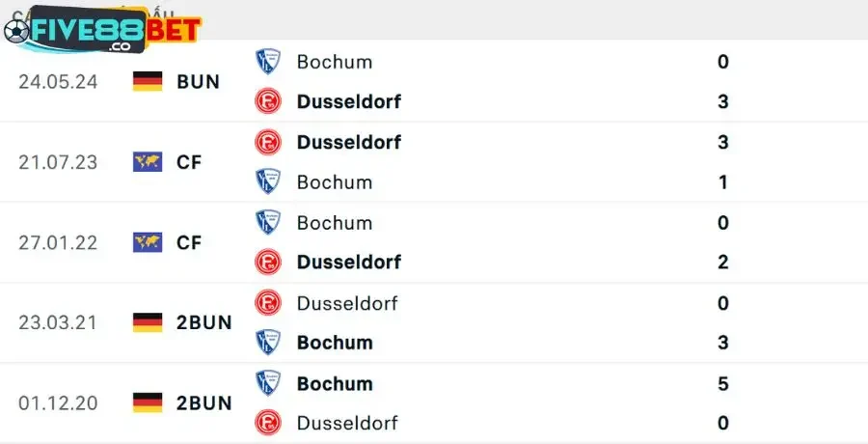Click the German flag beside 24.05.24 match
868x444 pixels.
pyautogui.click(x=148, y=82)
